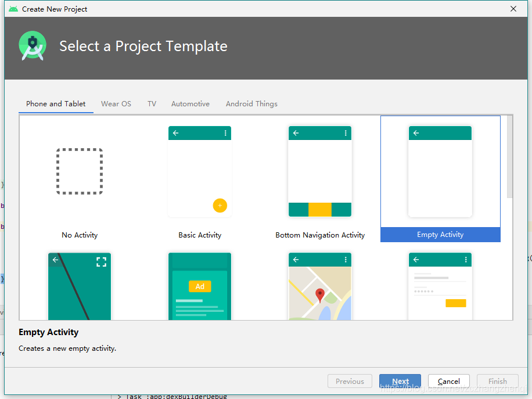Pick the Bottom Navigation Activity template

(320, 171)
